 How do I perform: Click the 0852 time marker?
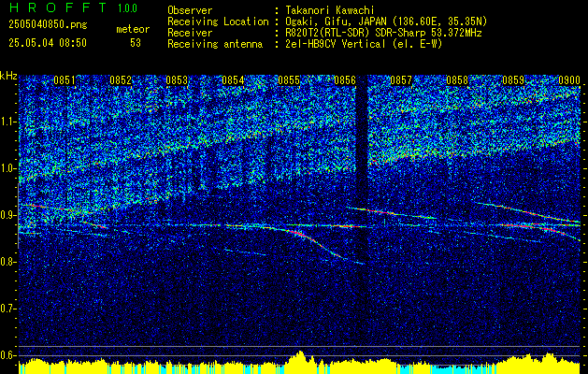[121, 80]
